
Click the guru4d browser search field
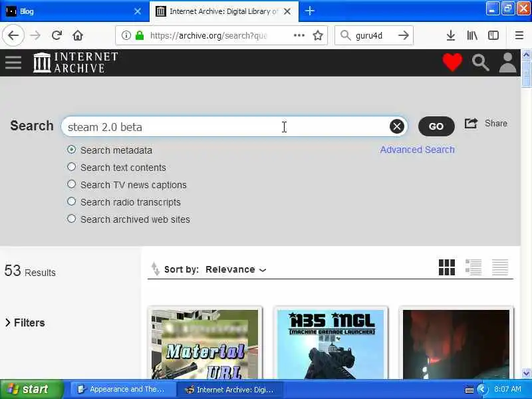pos(373,35)
